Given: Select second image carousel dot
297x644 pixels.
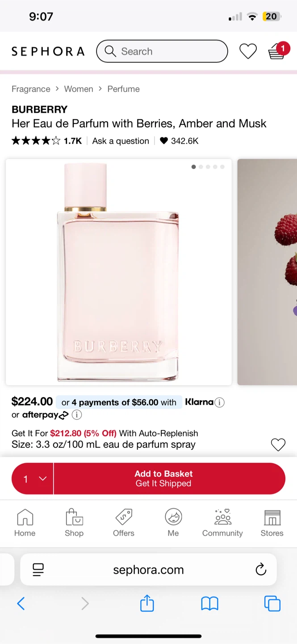Looking at the screenshot, I should pos(201,167).
